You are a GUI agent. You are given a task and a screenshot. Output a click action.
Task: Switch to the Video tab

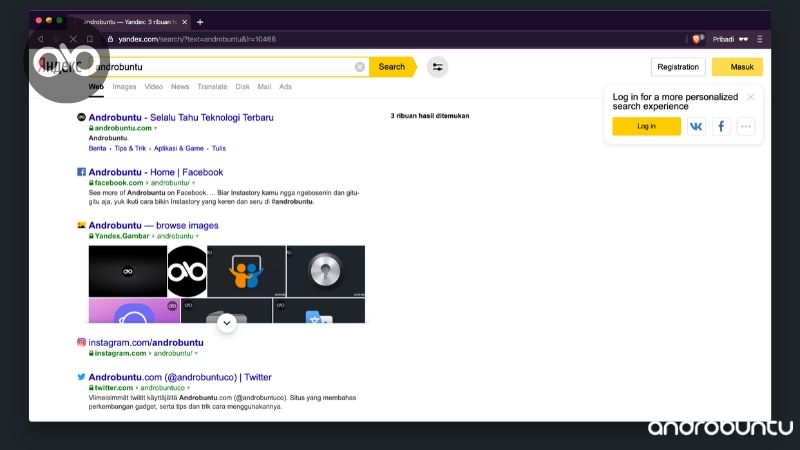tap(154, 87)
